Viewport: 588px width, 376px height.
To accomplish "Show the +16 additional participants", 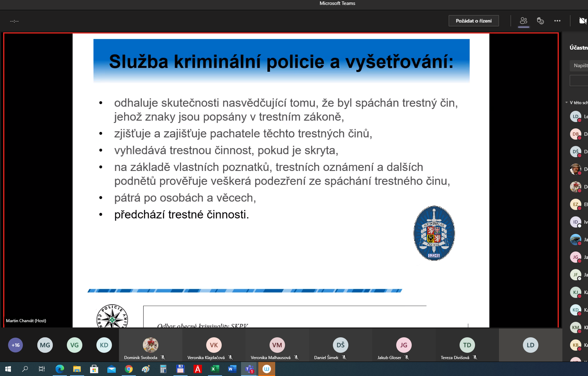I will coord(15,345).
